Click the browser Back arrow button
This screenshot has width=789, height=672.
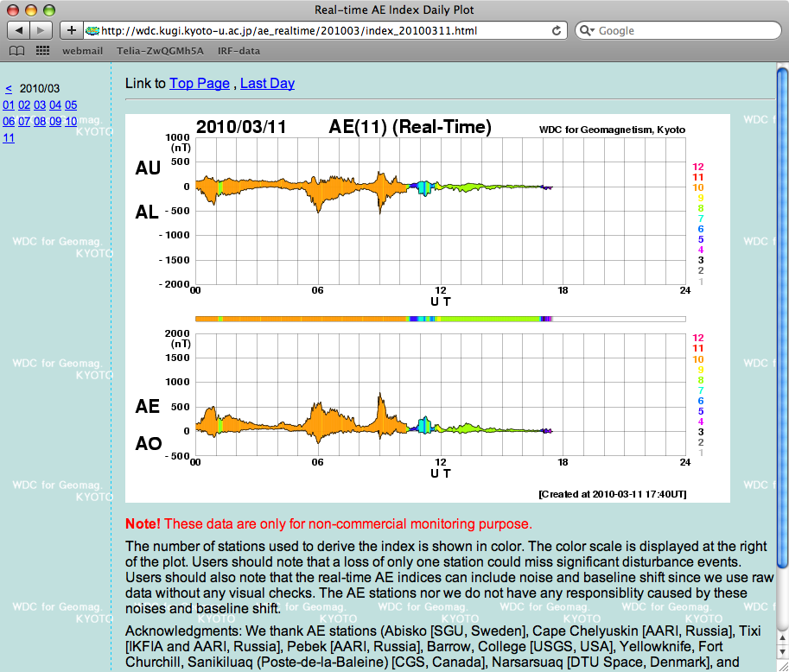19,30
